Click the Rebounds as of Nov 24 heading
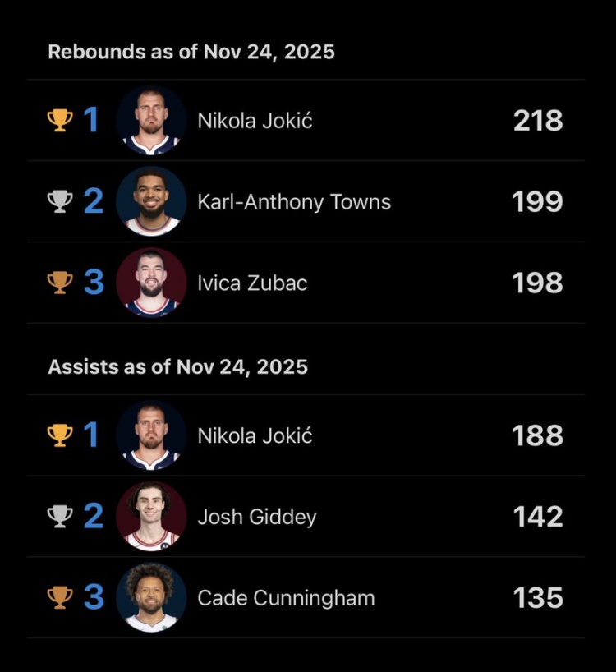 [x=191, y=52]
